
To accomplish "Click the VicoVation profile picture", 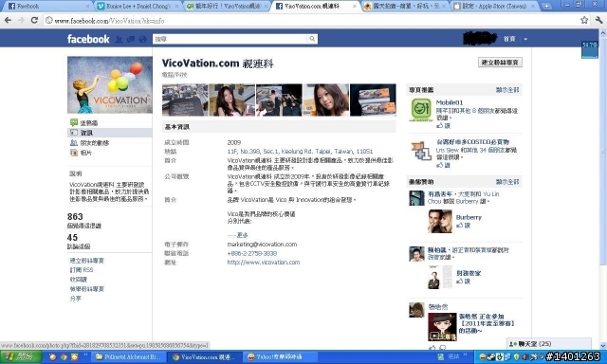I will [x=110, y=84].
